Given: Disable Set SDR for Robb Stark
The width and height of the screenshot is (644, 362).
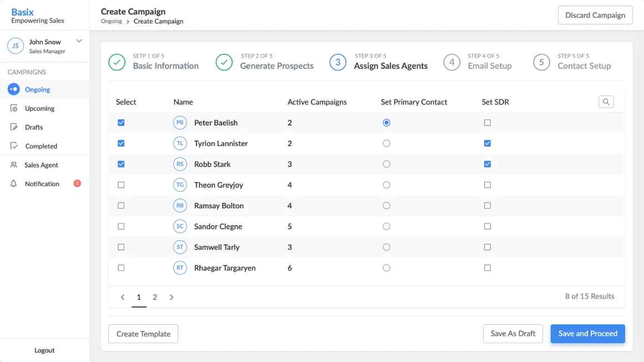Looking at the screenshot, I should click(x=487, y=164).
